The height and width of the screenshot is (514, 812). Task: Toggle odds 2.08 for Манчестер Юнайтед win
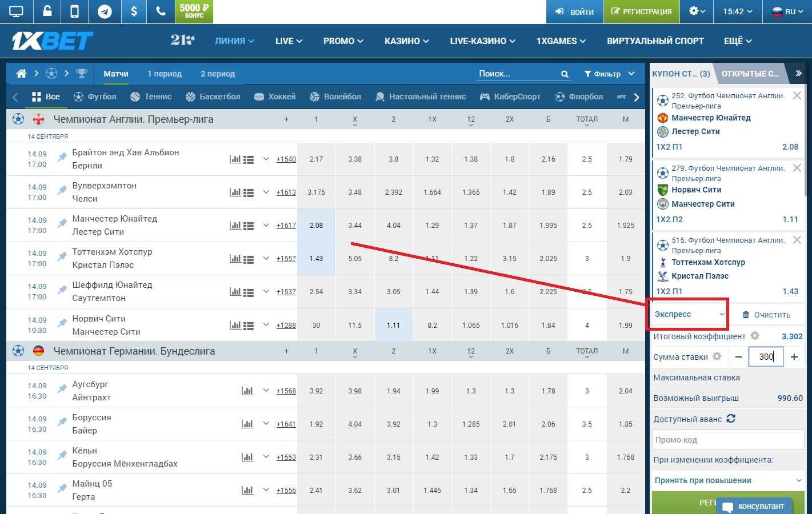click(x=316, y=226)
